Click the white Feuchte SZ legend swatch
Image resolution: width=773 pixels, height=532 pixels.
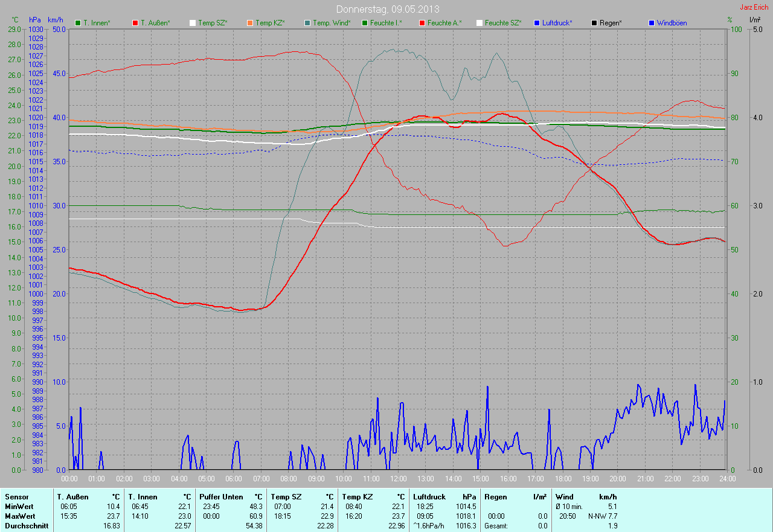click(x=480, y=23)
